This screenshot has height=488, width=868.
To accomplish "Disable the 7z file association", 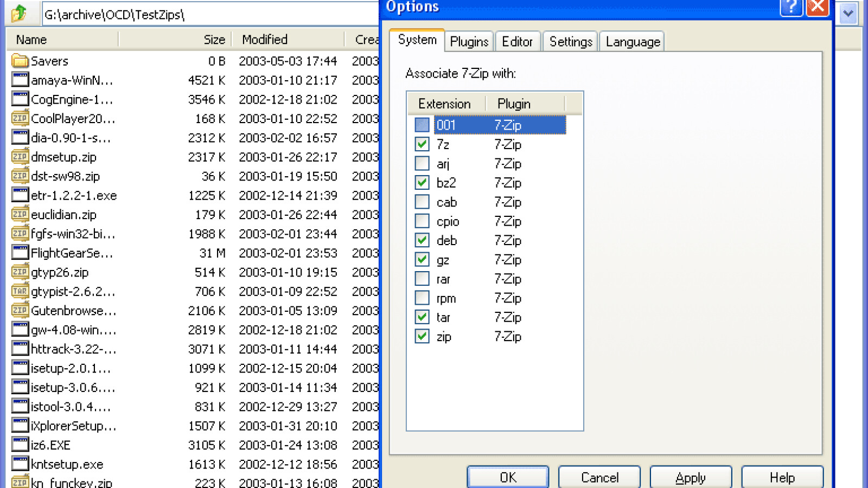I will 422,144.
